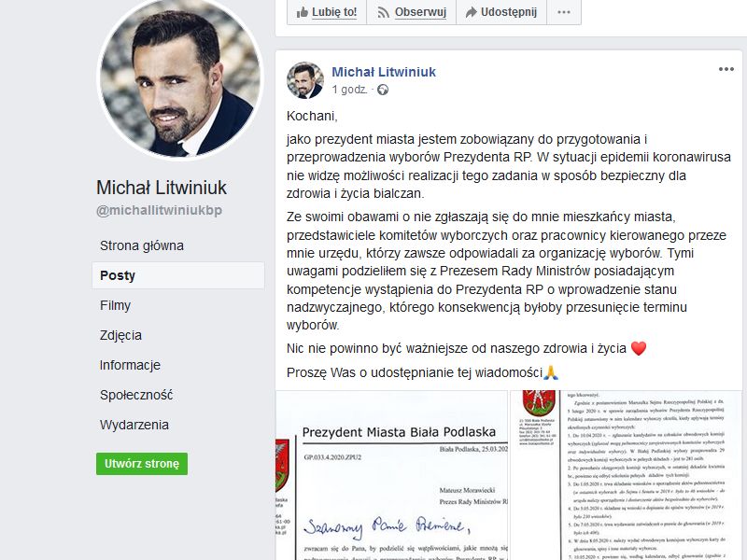This screenshot has width=747, height=560.
Task: Click the Udostępnij share arrow icon
Action: [472, 12]
